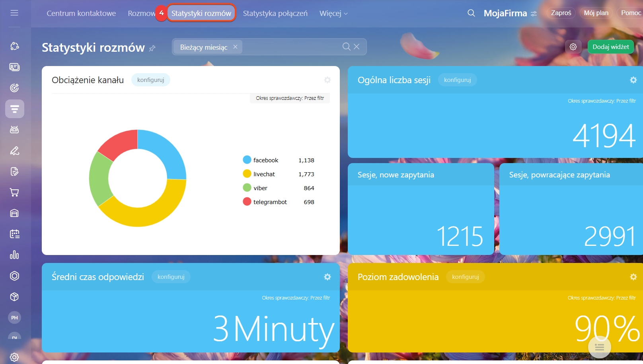
Task: Open the shopping cart icon in sidebar
Action: [14, 193]
